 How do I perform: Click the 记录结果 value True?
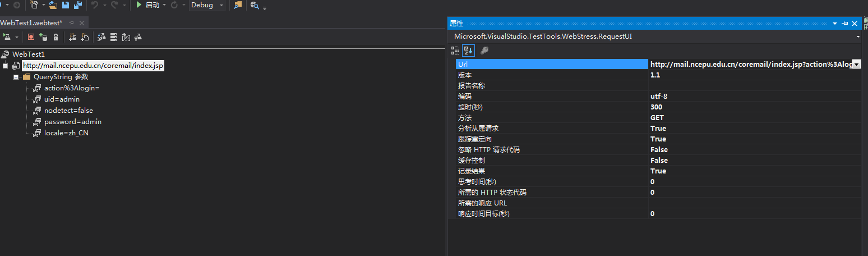[755, 171]
